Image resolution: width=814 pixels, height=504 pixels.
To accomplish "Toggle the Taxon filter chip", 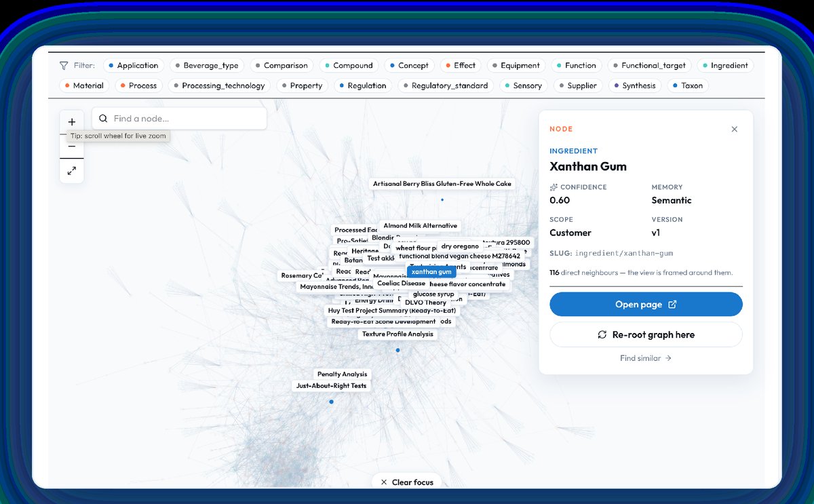I will 688,85.
